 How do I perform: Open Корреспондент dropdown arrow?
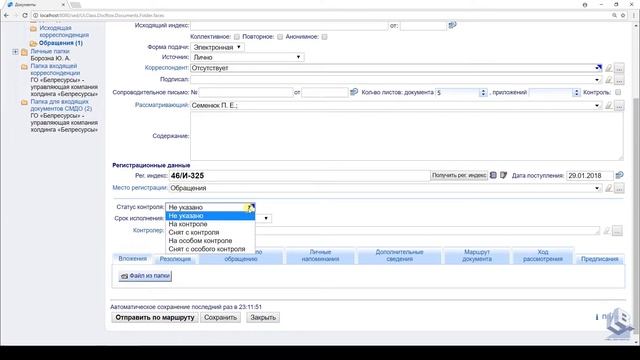tap(598, 68)
